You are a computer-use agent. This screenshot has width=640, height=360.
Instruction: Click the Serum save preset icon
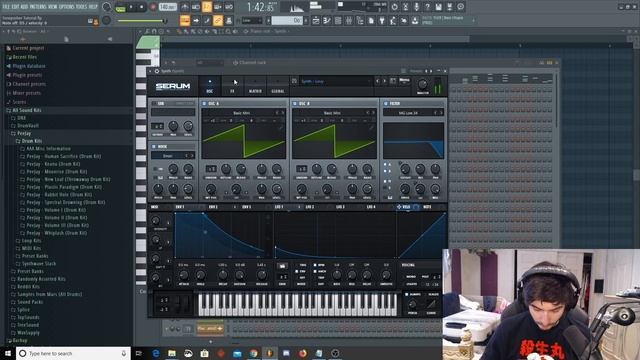(x=393, y=81)
